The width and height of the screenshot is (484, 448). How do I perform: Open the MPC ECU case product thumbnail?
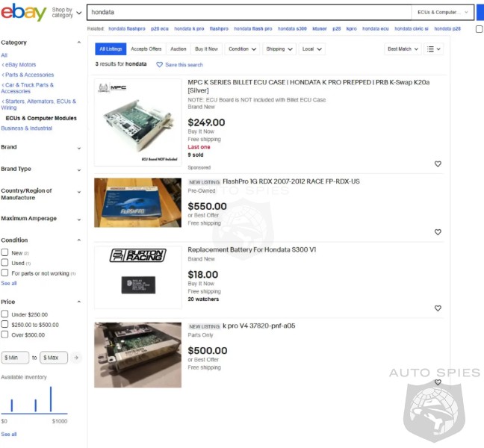click(x=137, y=122)
